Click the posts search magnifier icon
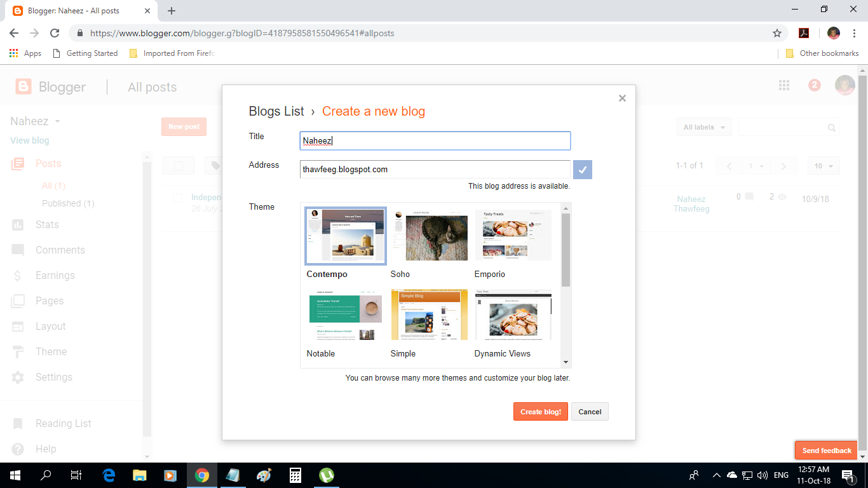The image size is (868, 488). [x=832, y=128]
